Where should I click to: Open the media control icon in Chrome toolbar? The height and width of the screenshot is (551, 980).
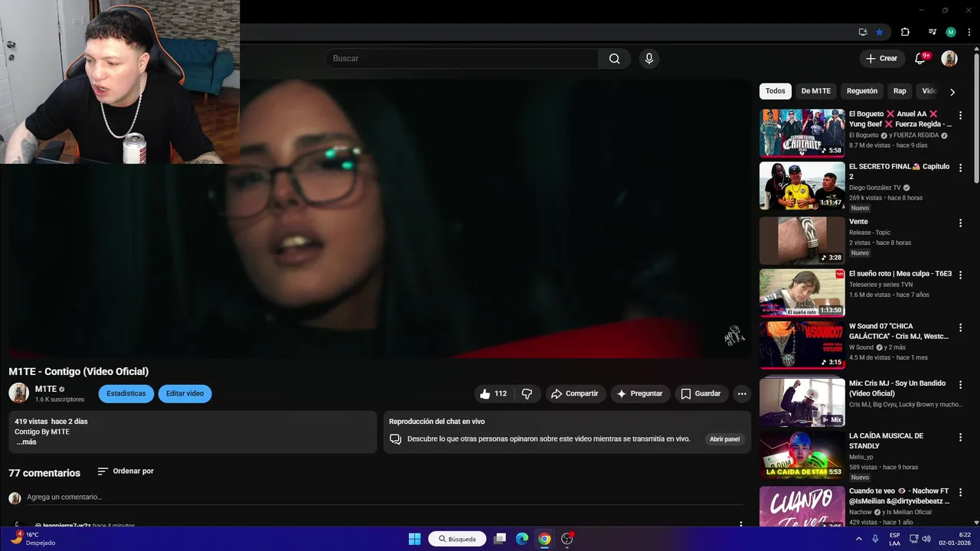pyautogui.click(x=932, y=32)
